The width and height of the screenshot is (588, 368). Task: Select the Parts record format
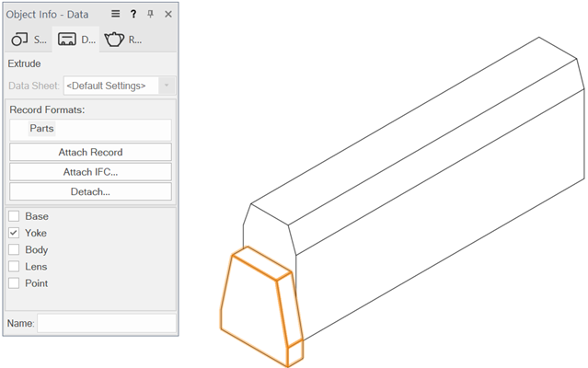[x=42, y=129]
